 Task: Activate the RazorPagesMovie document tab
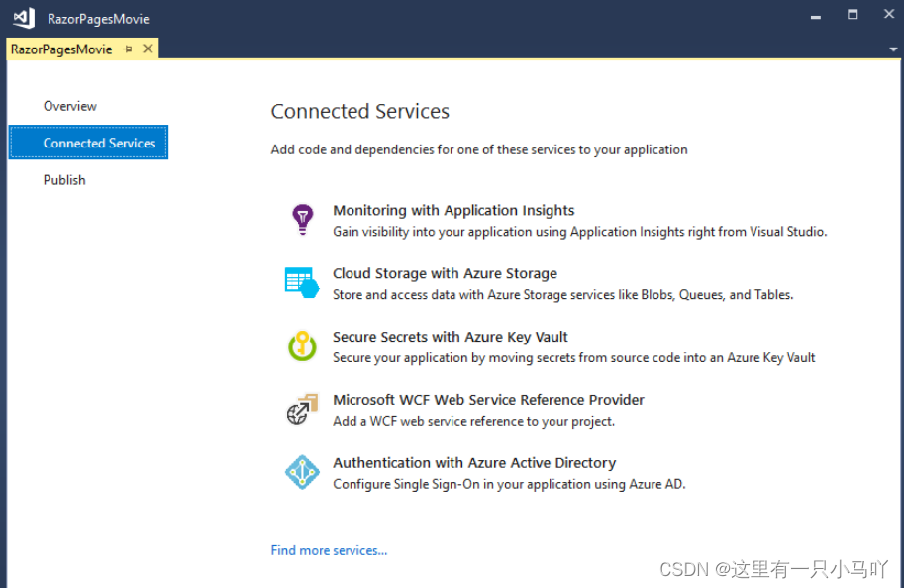(x=61, y=49)
